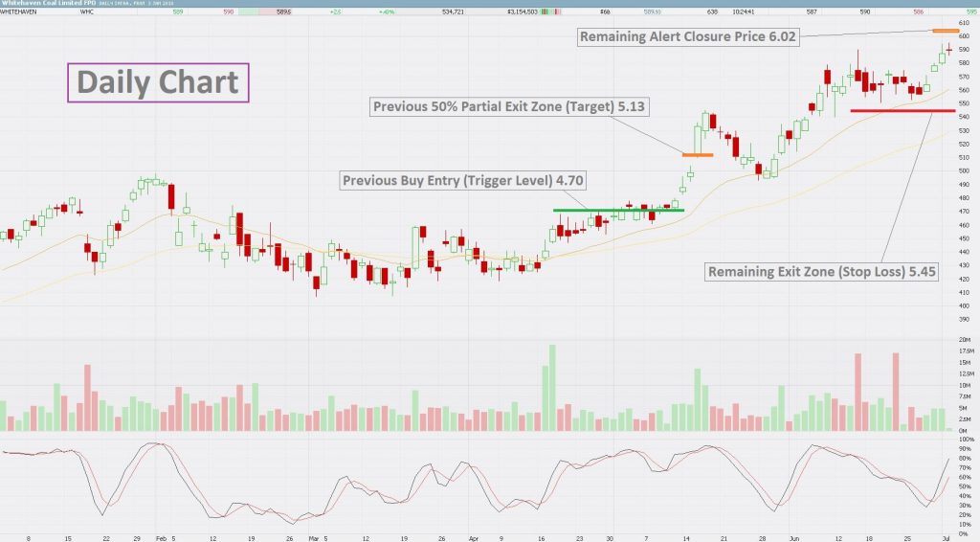Click the 100% label on the oscillator axis
The width and height of the screenshot is (980, 542).
965,440
